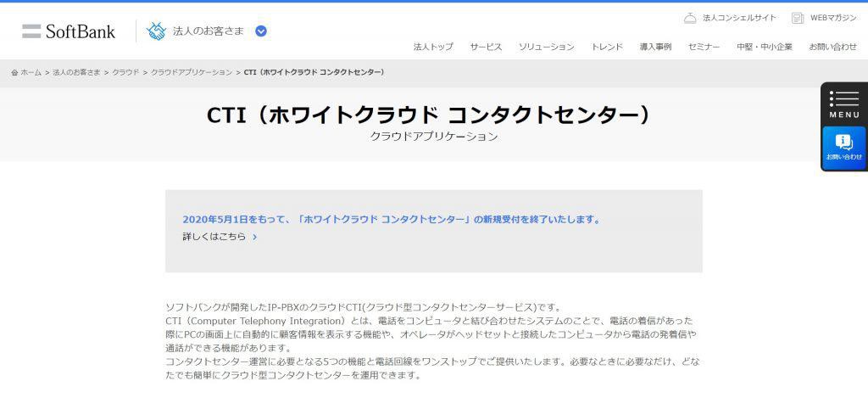The height and width of the screenshot is (409, 868).
Task: Click the クラウドアプリケーション subtitle under the heading
Action: 433,137
